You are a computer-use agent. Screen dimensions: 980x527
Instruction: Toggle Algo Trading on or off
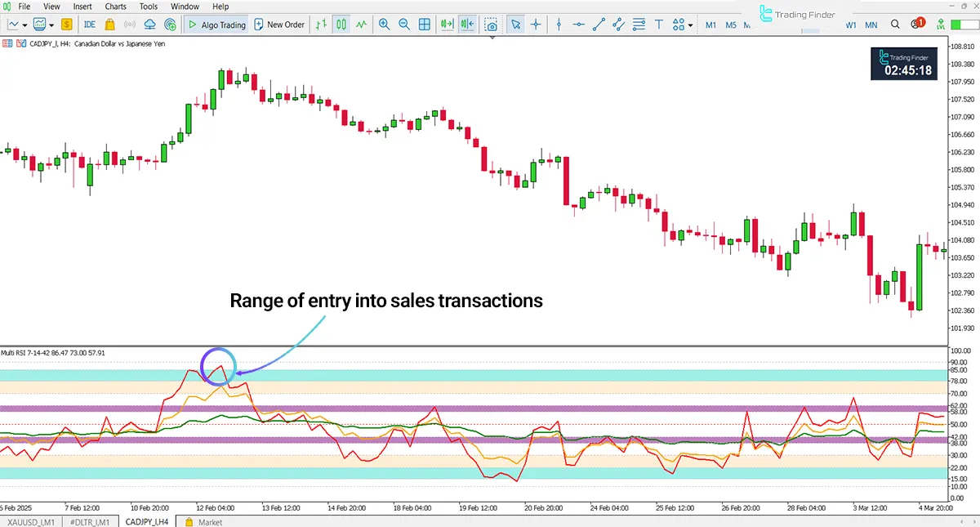click(216, 24)
